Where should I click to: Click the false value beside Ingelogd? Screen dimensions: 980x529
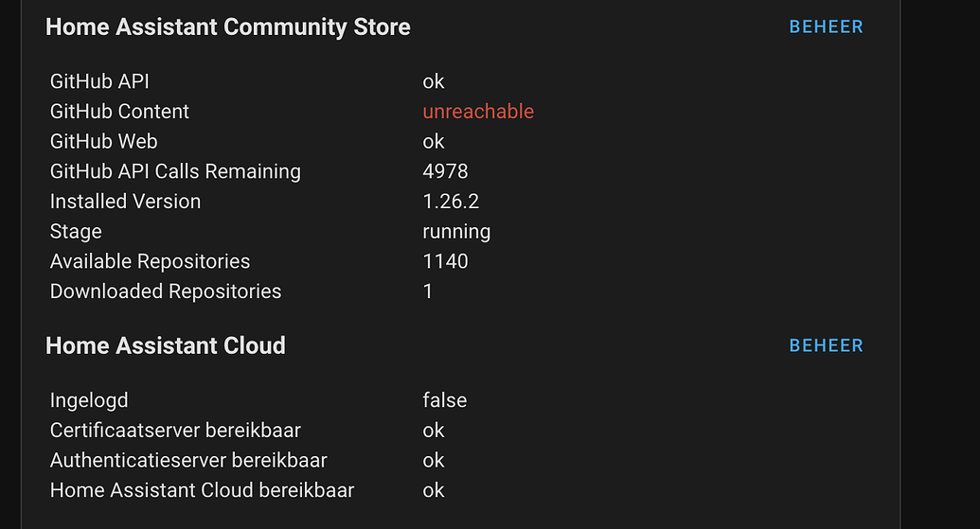(x=444, y=400)
